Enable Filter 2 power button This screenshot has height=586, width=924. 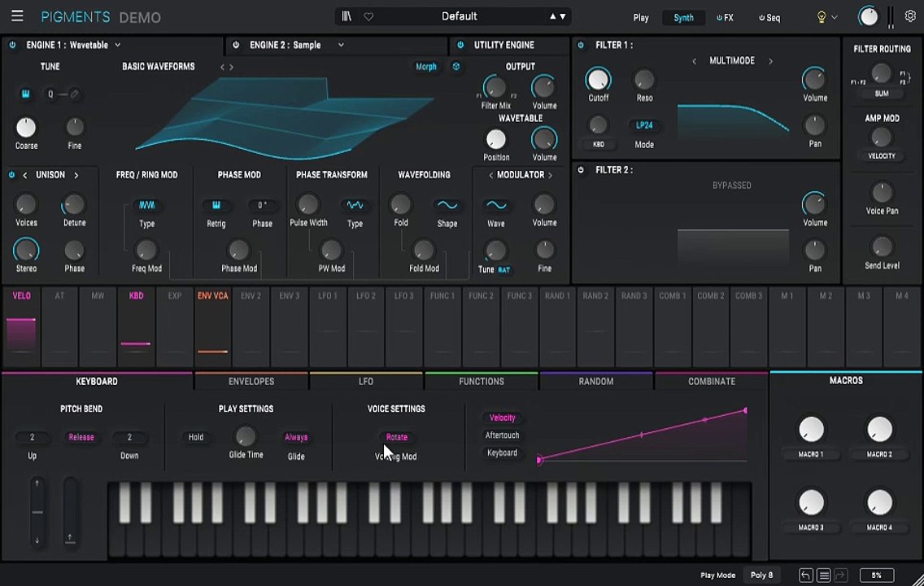[581, 170]
